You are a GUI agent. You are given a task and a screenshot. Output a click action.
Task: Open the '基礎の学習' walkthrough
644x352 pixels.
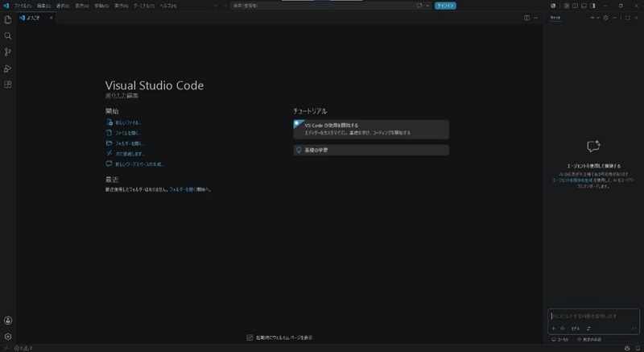[371, 150]
